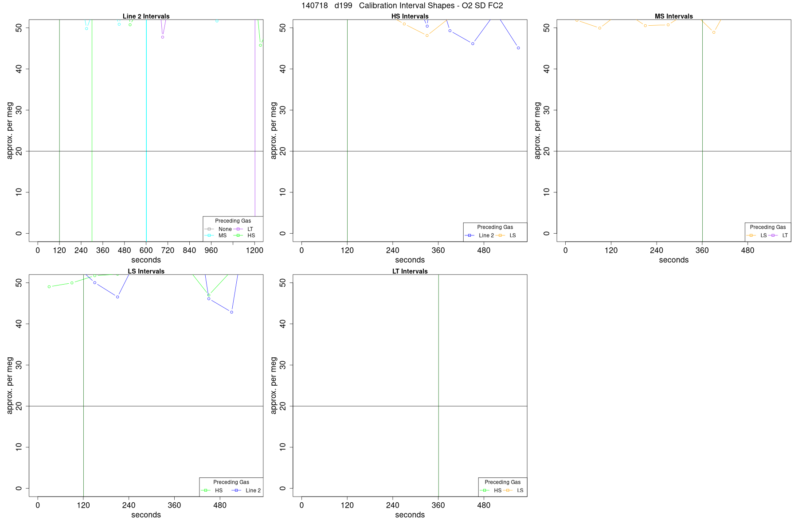Click 'approx. per meg' y-axis label of MS plot
The height and width of the screenshot is (532, 798).
tap(537, 130)
